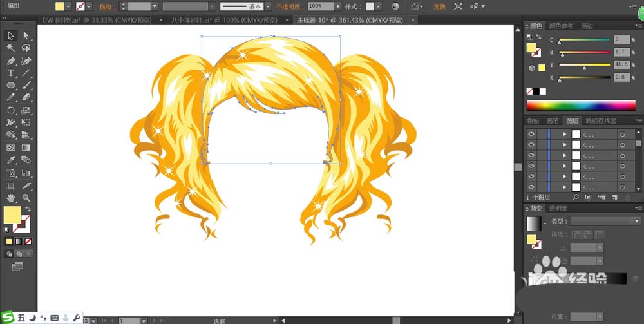Image resolution: width=644 pixels, height=324 pixels.
Task: Set toolbar paint mode to Color
Action: click(x=9, y=242)
